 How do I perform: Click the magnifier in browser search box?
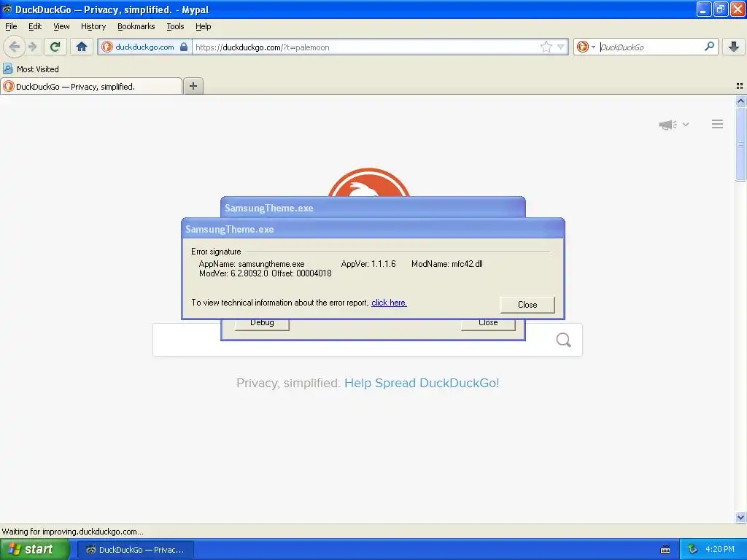[709, 46]
